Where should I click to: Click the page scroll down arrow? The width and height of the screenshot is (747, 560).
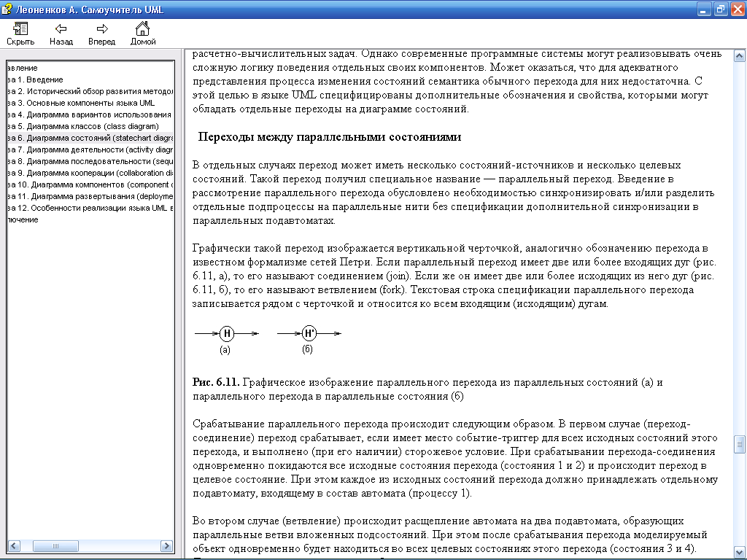pos(740,552)
